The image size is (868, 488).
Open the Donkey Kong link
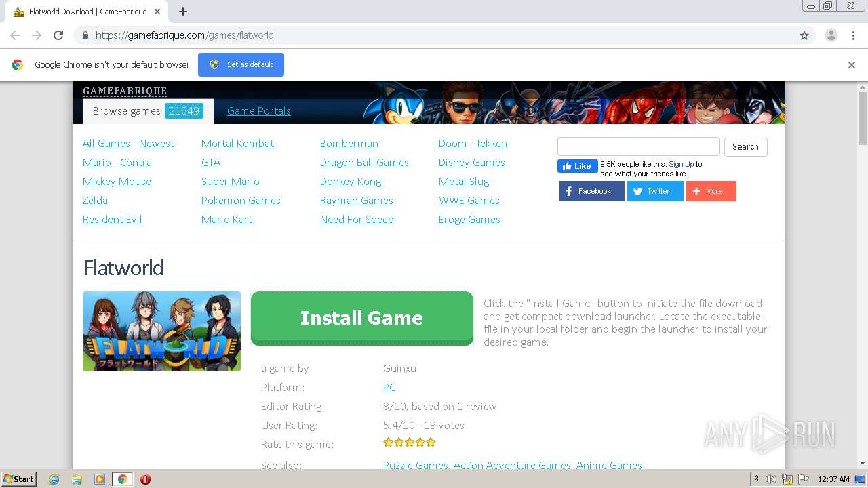click(x=351, y=182)
